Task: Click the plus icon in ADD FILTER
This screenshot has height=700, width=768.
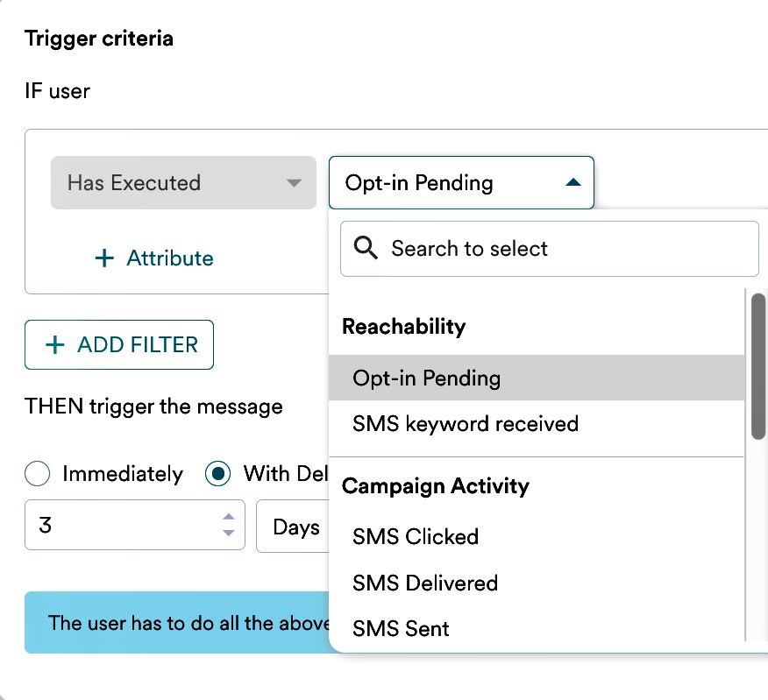Action: pyautogui.click(x=55, y=345)
